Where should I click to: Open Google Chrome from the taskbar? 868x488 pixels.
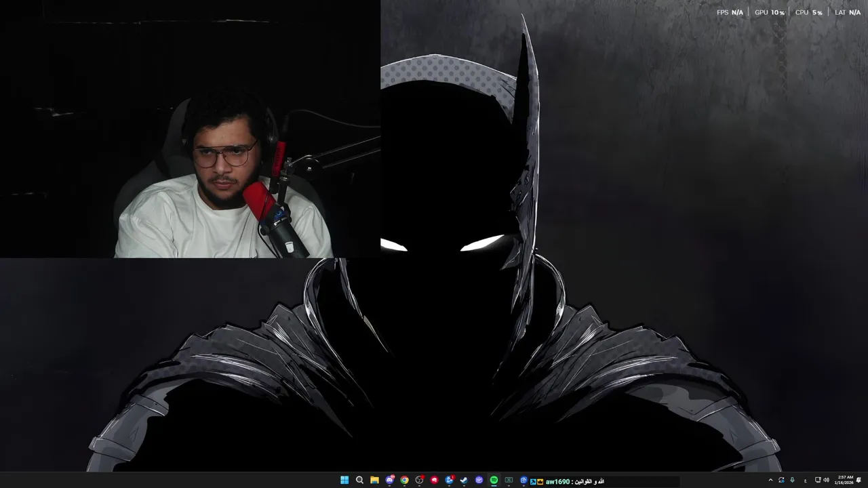404,480
